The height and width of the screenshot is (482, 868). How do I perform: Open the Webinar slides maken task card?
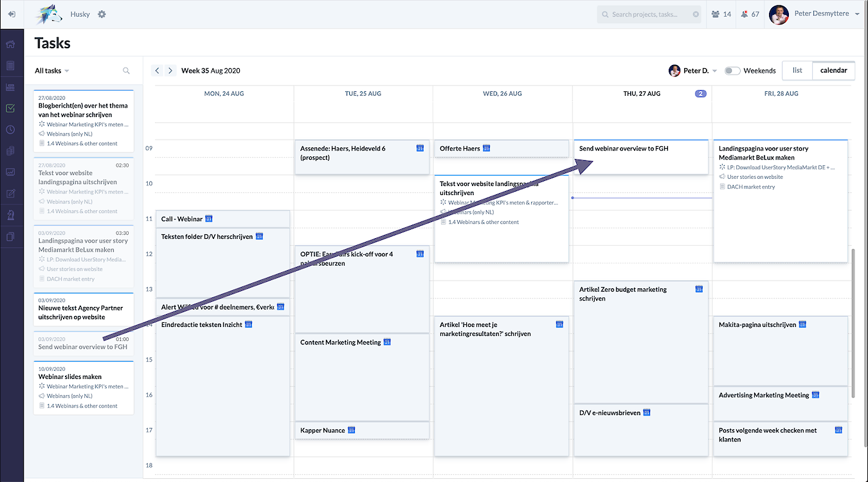pos(84,387)
